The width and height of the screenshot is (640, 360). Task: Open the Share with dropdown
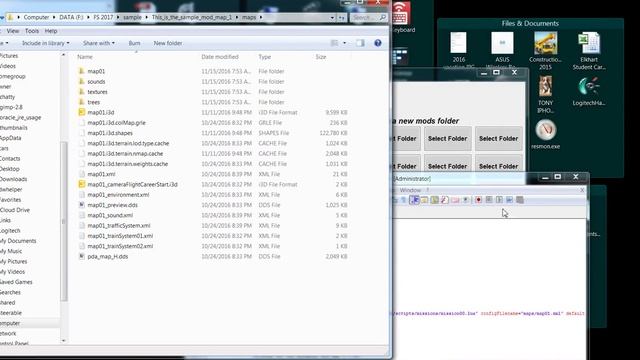click(99, 43)
